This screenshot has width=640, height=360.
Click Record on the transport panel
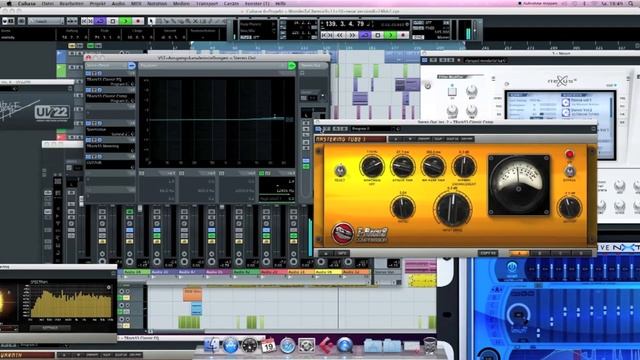(x=403, y=36)
